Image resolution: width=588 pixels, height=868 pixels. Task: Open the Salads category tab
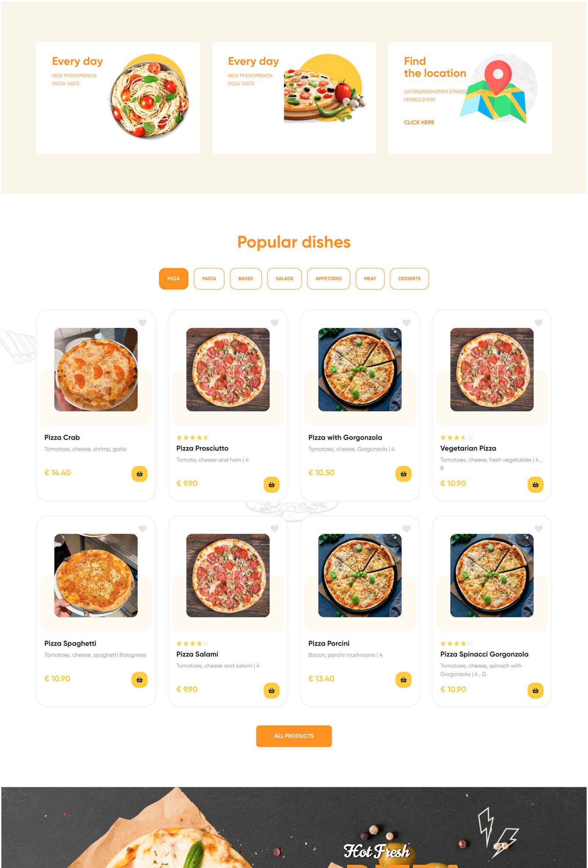tap(284, 279)
